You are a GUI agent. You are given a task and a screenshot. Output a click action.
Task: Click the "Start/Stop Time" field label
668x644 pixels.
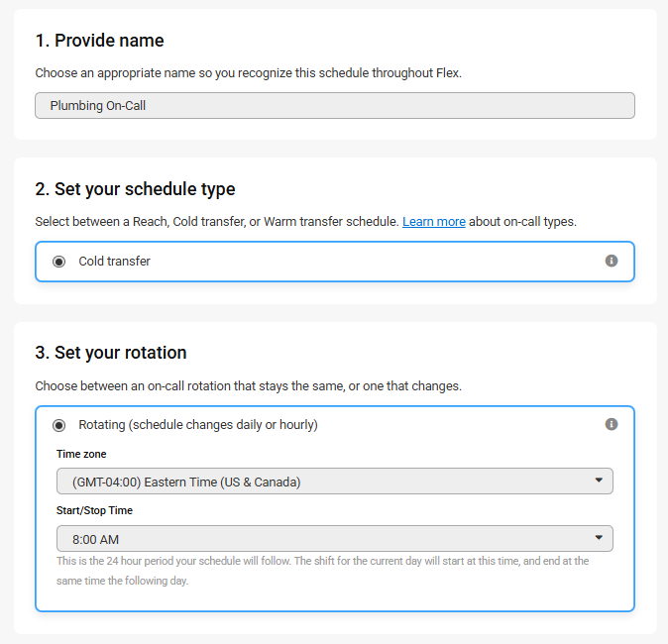click(94, 511)
